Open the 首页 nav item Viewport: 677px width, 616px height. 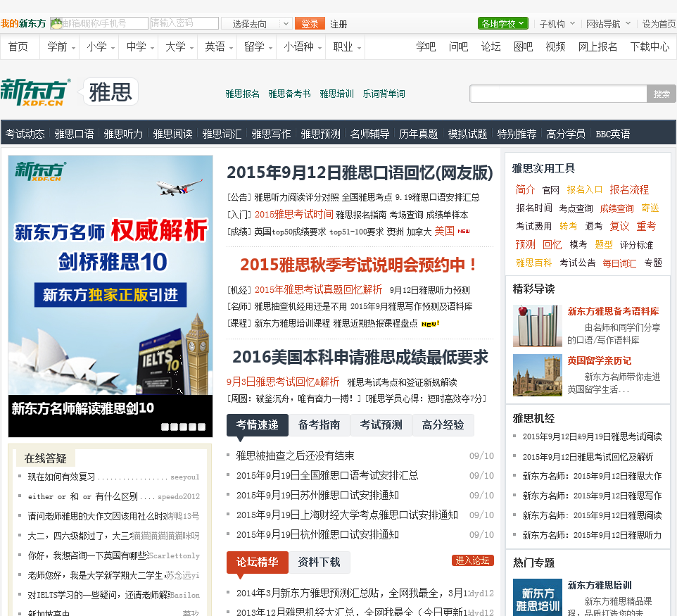coord(18,46)
